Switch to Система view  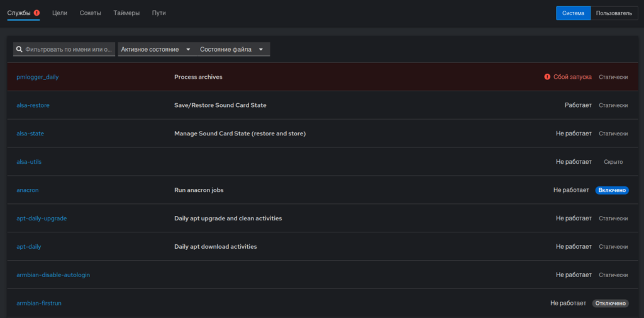[573, 13]
